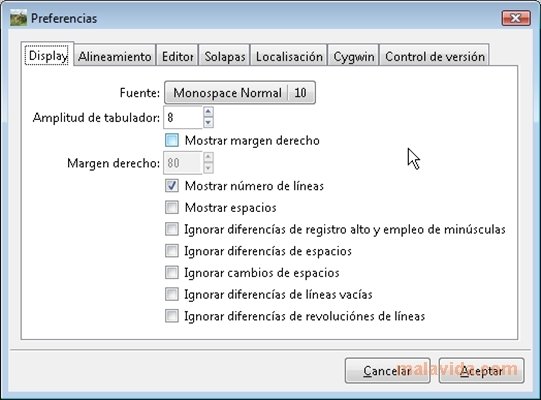The width and height of the screenshot is (541, 400).
Task: Check Ignorar diferencias de líneas vacías
Action: (x=172, y=294)
